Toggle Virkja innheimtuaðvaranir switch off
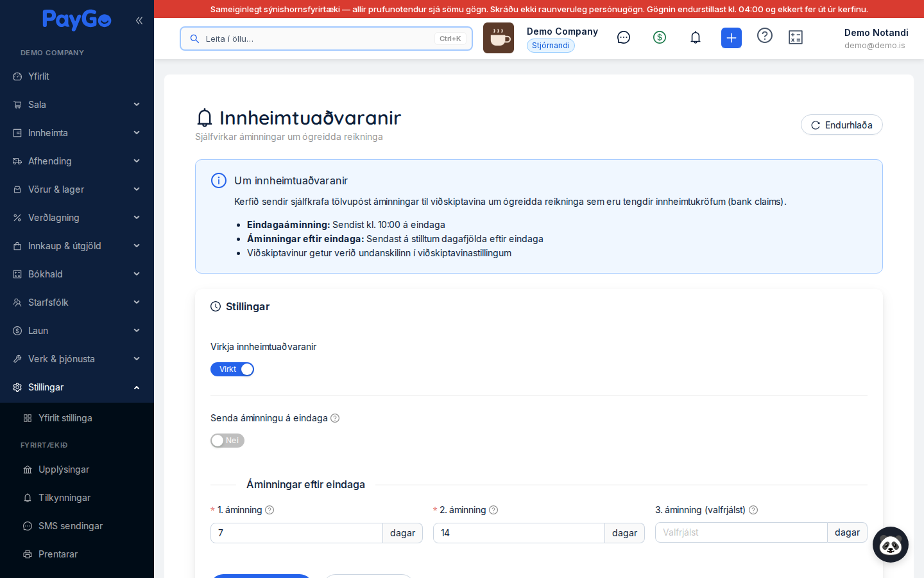Image resolution: width=924 pixels, height=578 pixels. click(232, 369)
